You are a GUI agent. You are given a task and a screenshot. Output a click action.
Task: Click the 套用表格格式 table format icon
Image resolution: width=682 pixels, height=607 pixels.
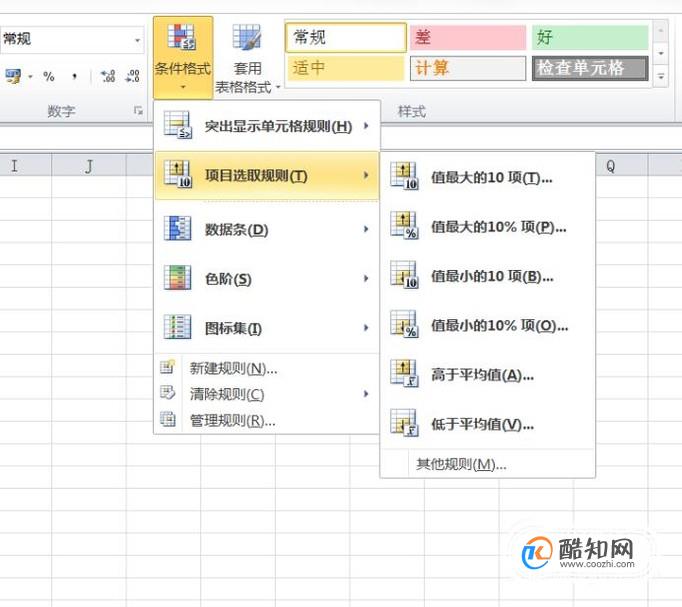click(247, 37)
